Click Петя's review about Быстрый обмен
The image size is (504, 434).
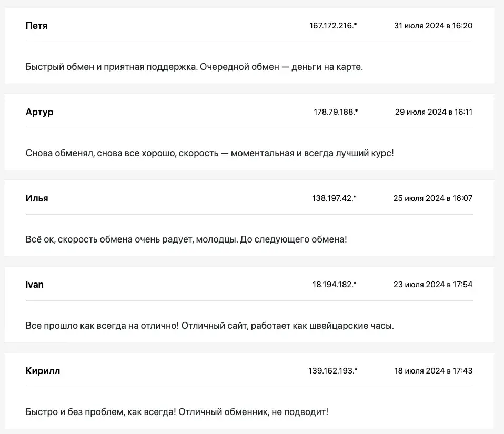pyautogui.click(x=194, y=67)
